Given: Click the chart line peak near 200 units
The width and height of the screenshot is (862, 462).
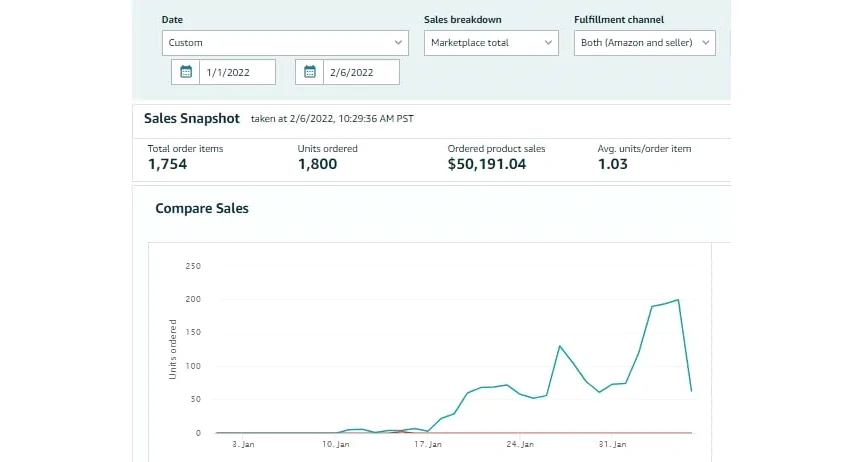Looking at the screenshot, I should point(678,300).
